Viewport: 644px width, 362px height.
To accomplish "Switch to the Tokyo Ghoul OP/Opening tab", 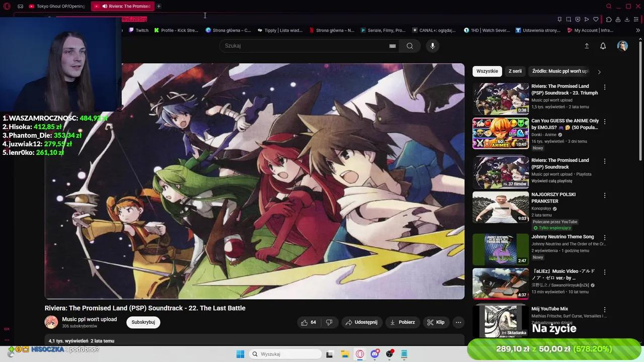I will point(57,6).
